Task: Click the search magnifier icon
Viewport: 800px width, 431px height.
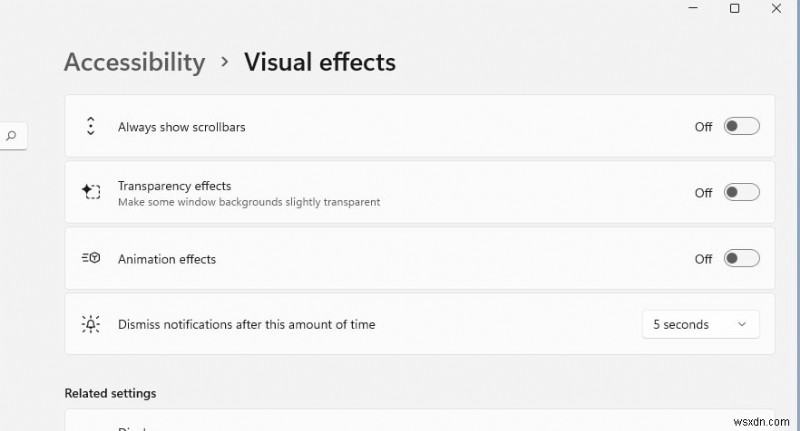Action: (12, 136)
